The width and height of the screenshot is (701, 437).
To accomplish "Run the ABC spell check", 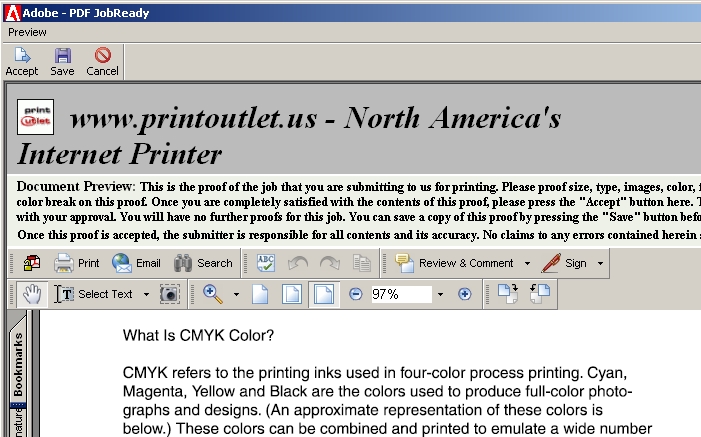I will click(266, 263).
